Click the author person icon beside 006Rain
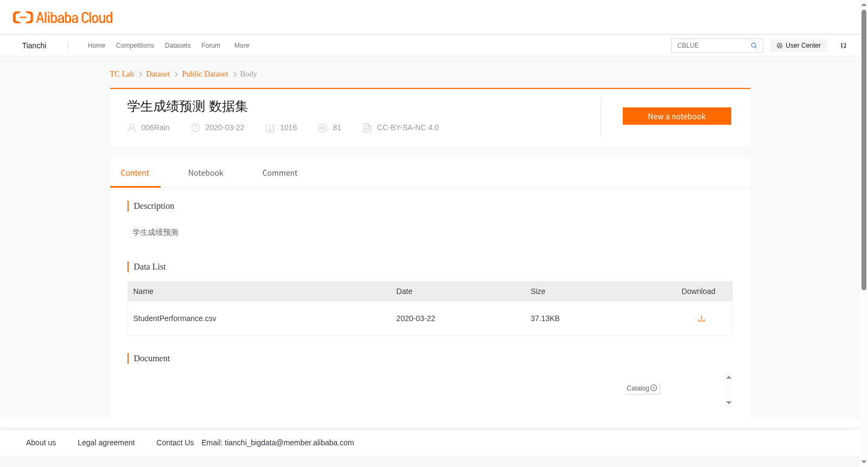The width and height of the screenshot is (868, 467). [x=131, y=128]
